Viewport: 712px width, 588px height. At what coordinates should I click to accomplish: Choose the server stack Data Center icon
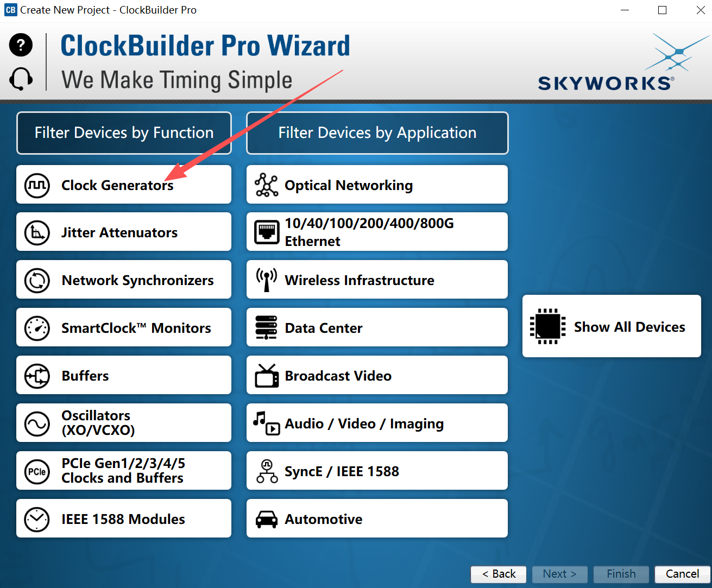[x=266, y=327]
